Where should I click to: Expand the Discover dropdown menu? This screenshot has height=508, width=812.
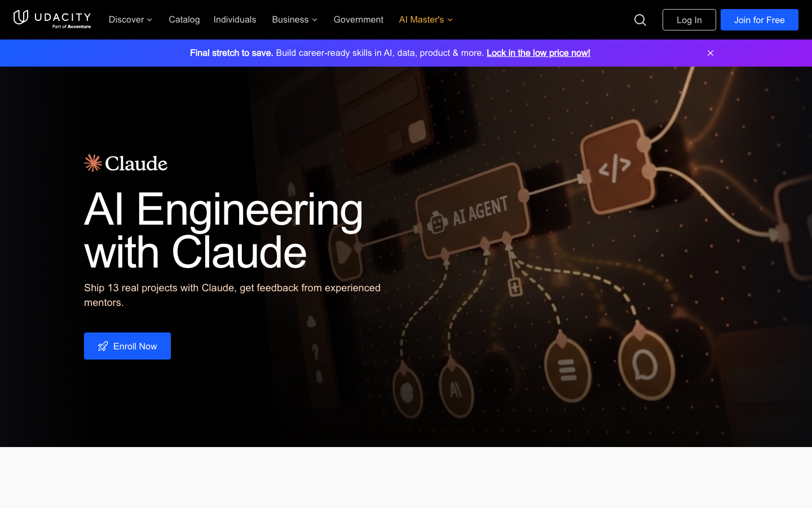(130, 20)
